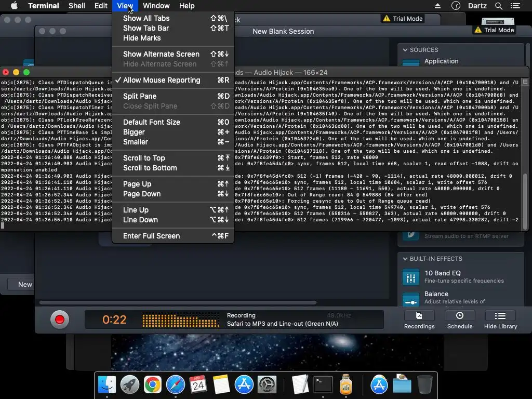Open the Trash in the Dock
Image resolution: width=532 pixels, height=399 pixels.
[x=425, y=384]
